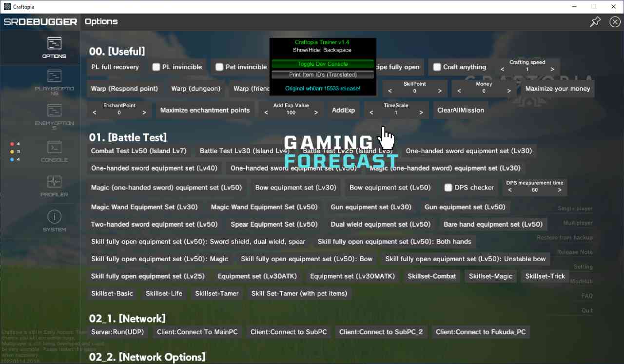Toggle Dev Console in trainer overlay
624x364 pixels.
point(323,64)
